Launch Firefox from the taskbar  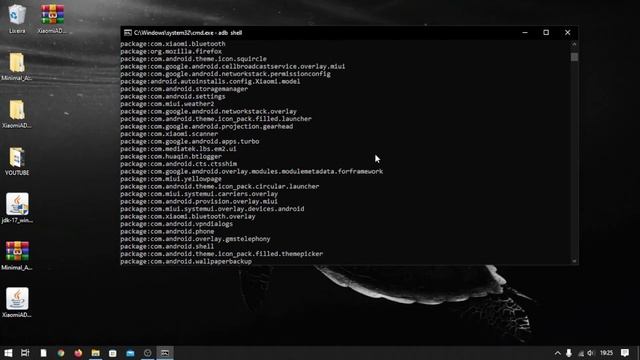pyautogui.click(x=78, y=353)
